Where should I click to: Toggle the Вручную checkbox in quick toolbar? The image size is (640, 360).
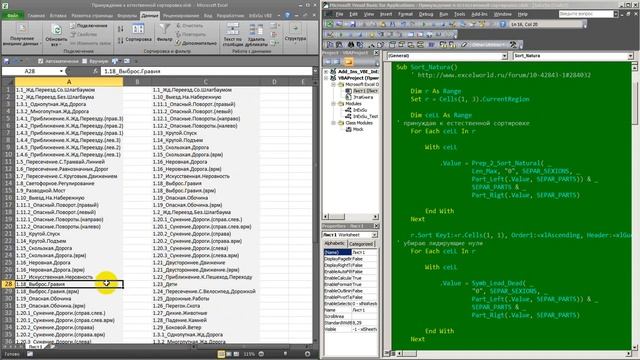pyautogui.click(x=84, y=61)
